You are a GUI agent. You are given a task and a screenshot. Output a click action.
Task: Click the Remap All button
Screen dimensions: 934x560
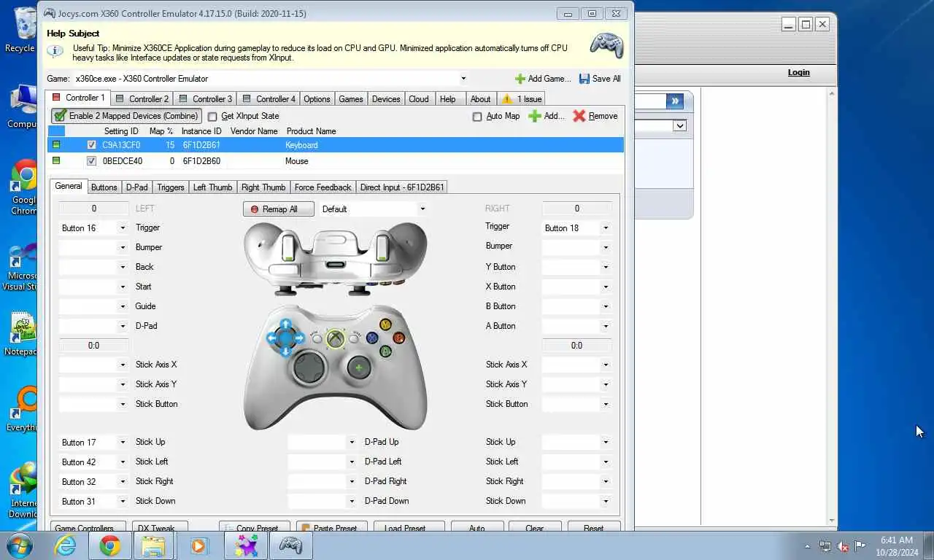tap(279, 209)
